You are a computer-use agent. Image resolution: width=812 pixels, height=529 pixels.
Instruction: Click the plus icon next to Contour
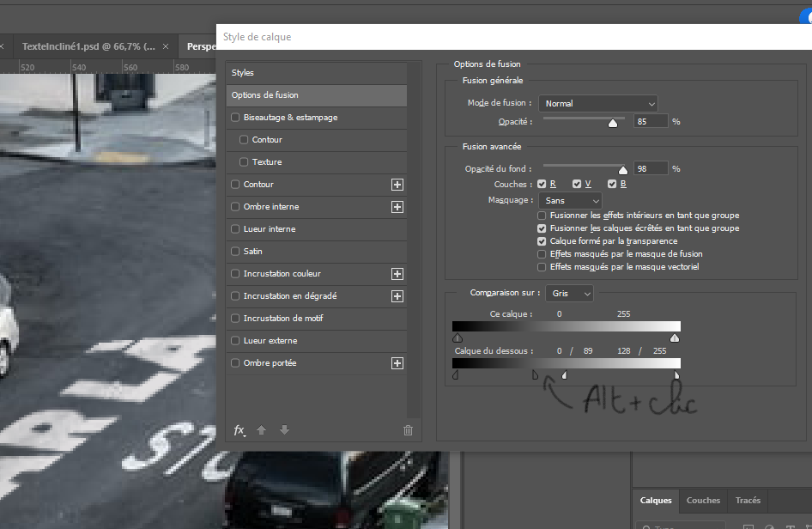click(x=397, y=185)
